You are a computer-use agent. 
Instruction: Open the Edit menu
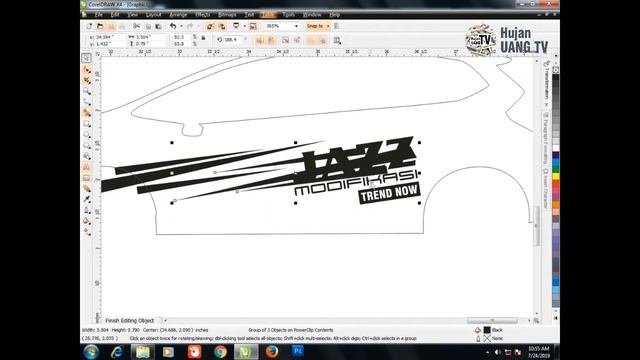click(115, 15)
